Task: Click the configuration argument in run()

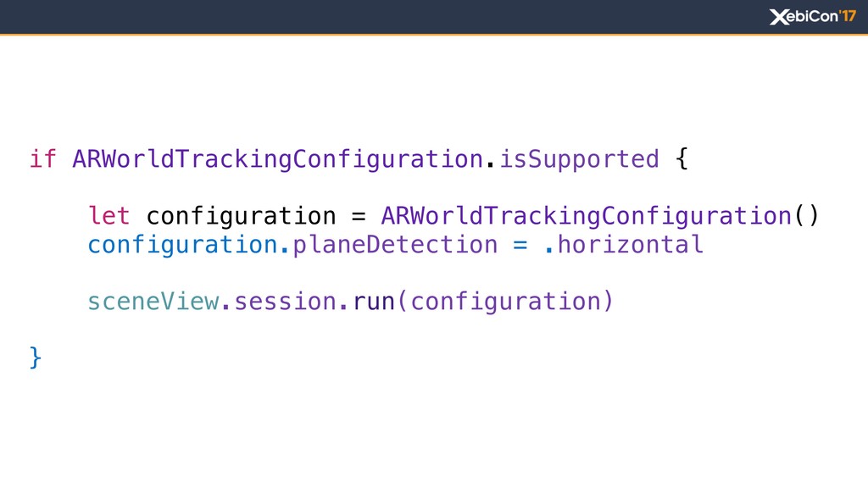Action: [x=506, y=302]
